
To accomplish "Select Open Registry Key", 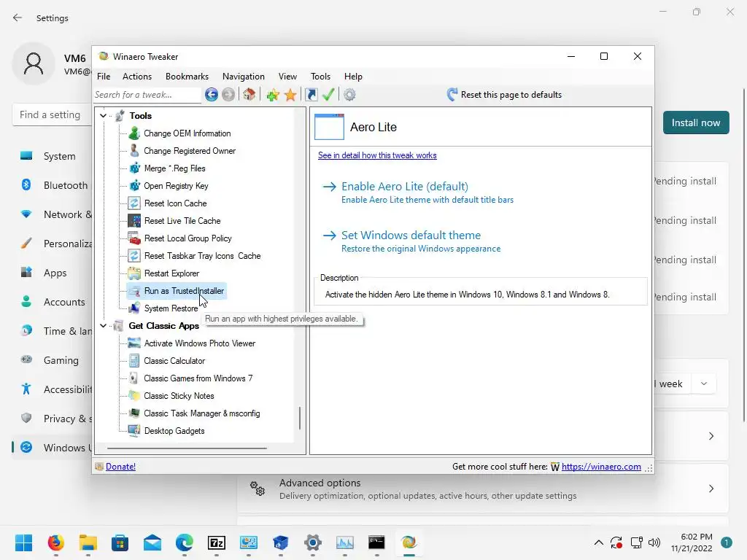I will pyautogui.click(x=176, y=186).
